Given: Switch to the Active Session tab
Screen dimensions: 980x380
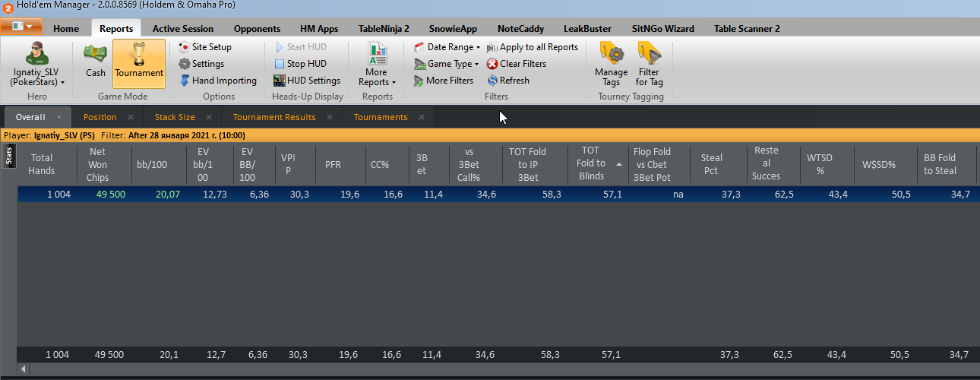Looking at the screenshot, I should [x=183, y=29].
